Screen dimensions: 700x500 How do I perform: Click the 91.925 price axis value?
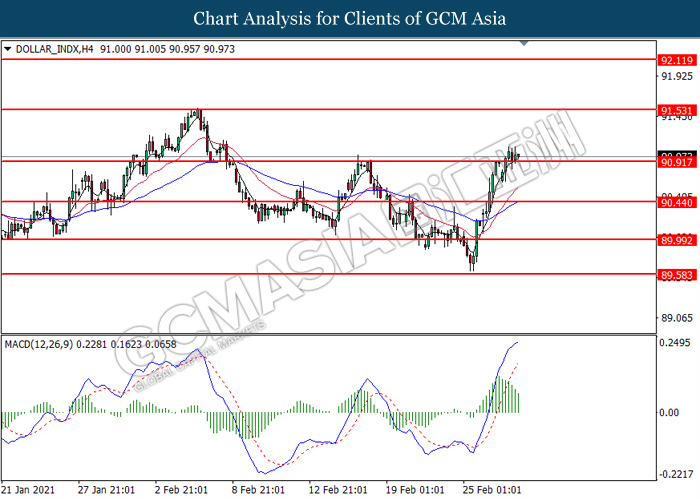[678, 77]
